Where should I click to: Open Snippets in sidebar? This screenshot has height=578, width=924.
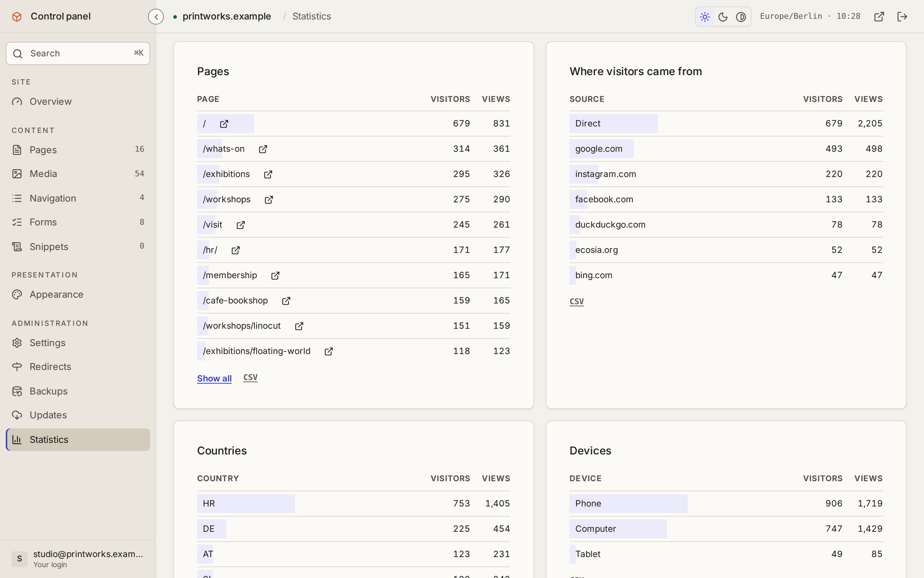click(78, 246)
